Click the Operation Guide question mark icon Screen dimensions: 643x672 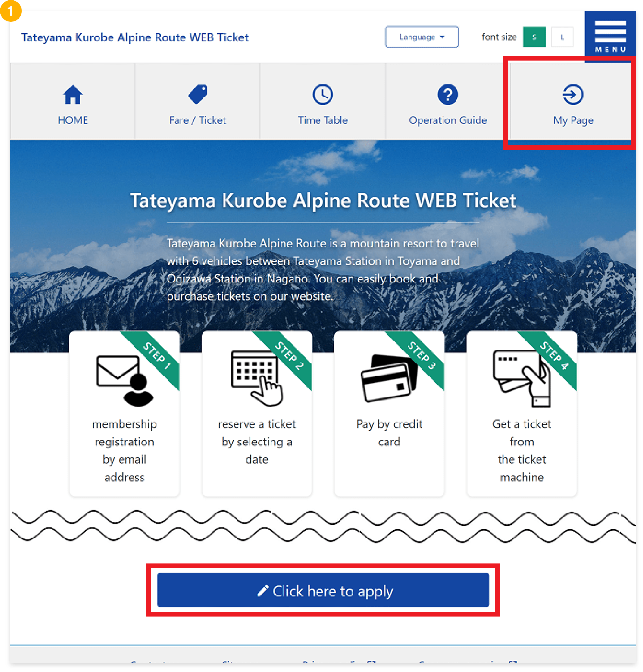[x=447, y=94]
